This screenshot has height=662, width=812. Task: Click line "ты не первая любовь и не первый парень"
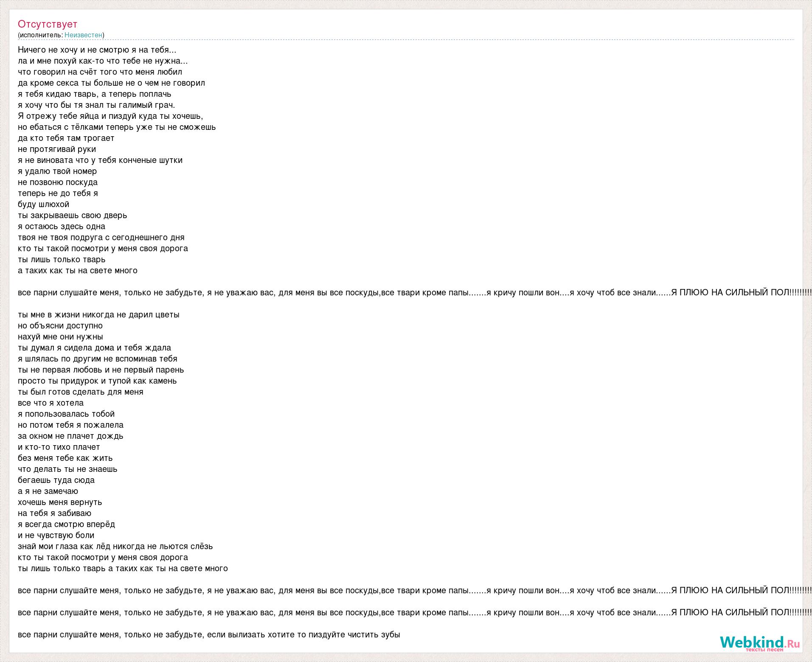click(x=101, y=370)
